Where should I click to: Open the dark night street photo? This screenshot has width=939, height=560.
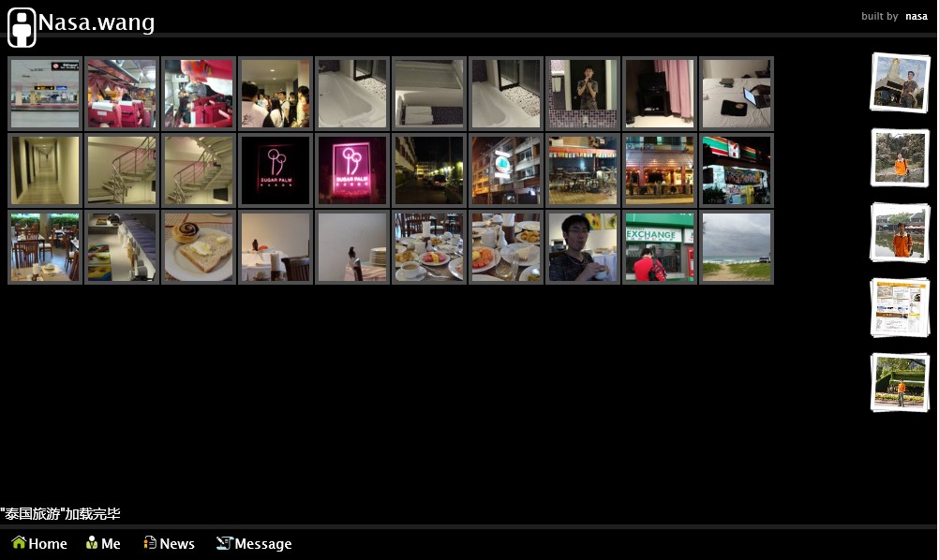coord(429,170)
